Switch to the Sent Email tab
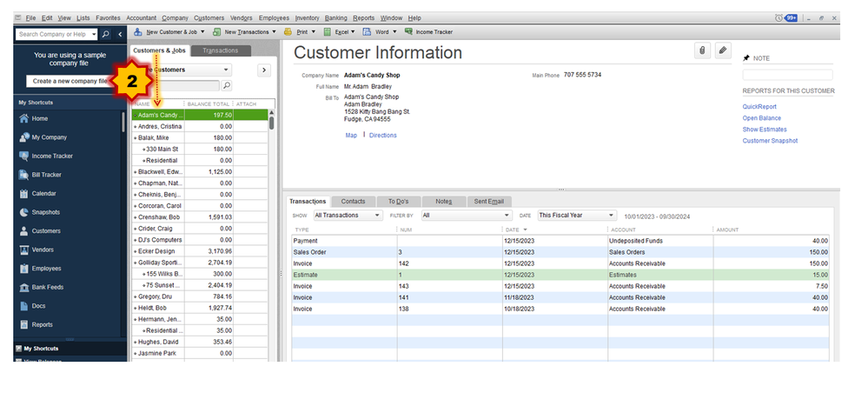 pos(489,202)
